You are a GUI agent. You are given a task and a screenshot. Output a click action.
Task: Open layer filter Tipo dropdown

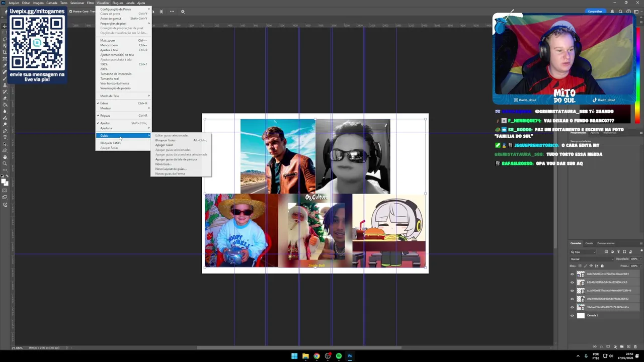click(x=583, y=252)
